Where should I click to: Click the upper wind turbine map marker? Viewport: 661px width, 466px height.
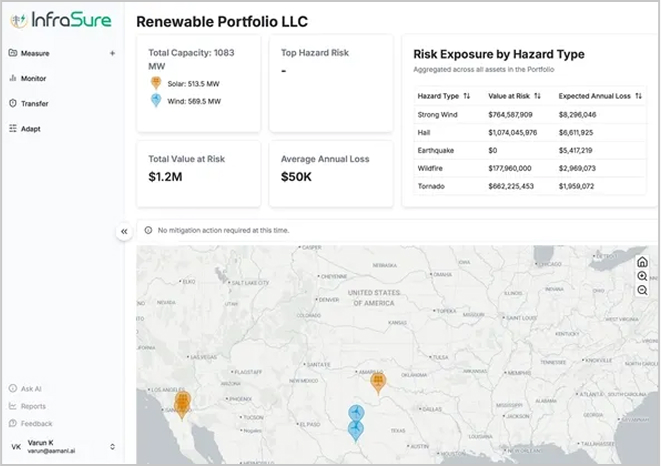[354, 413]
